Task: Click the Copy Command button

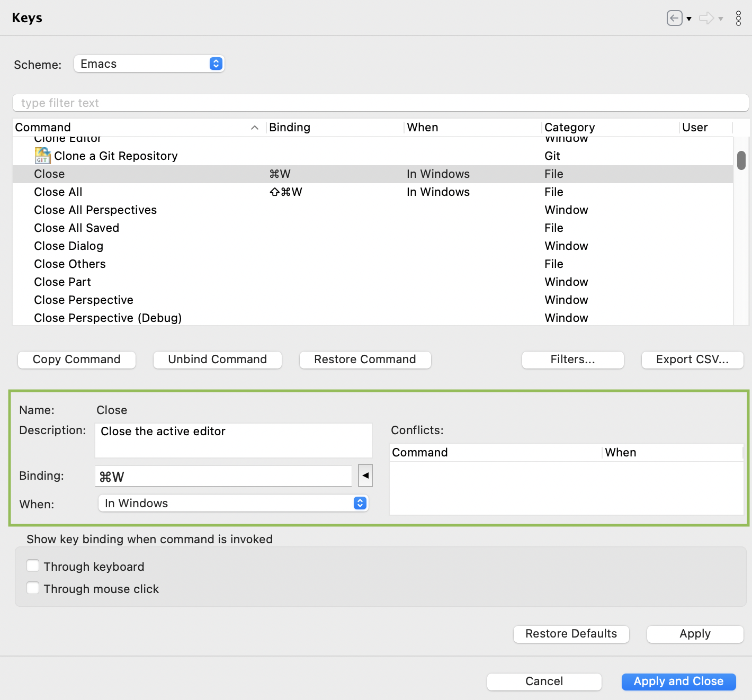Action: pos(76,360)
